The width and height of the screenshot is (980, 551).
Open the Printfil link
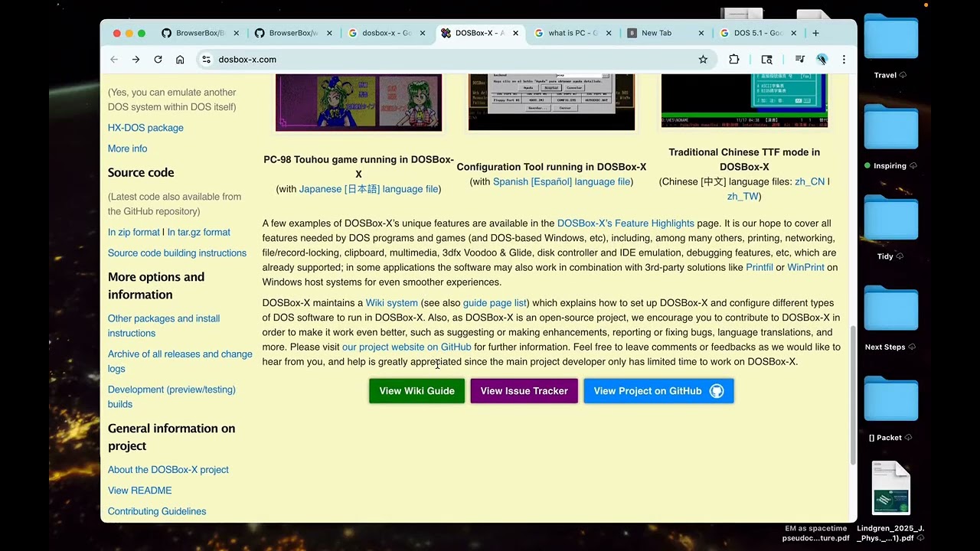click(x=759, y=267)
